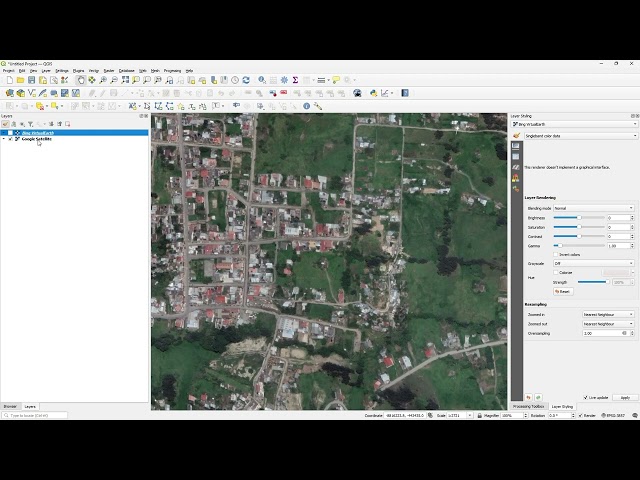Screen dimensions: 640x480
Task: Click the layer paintbrush symbology icon
Action: [517, 136]
